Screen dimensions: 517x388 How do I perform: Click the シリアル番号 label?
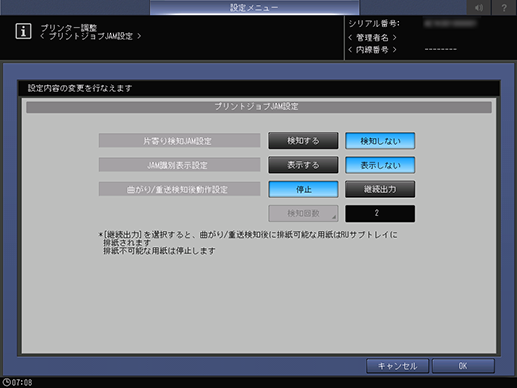(x=374, y=24)
